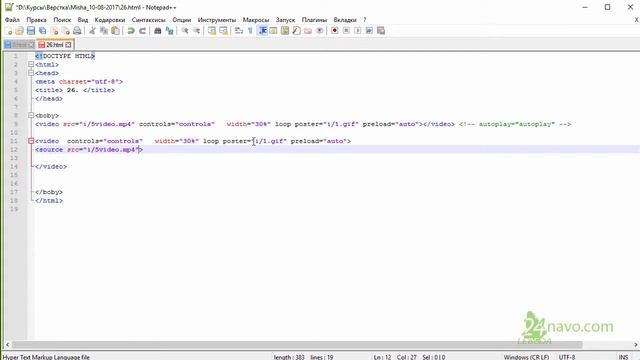
Task: Open the Опции menu
Action: tap(182, 20)
